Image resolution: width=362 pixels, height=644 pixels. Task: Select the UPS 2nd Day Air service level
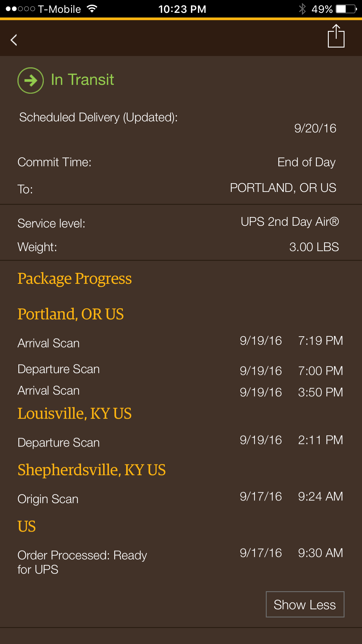[x=290, y=222]
